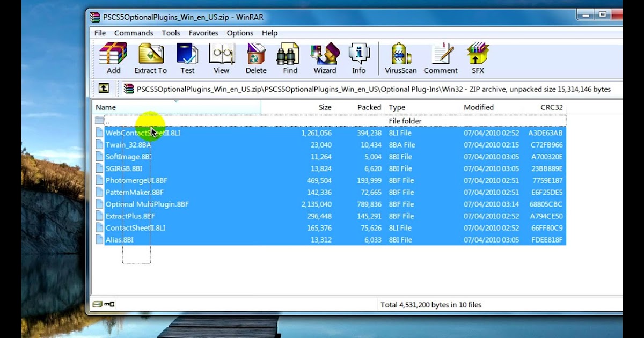Image resolution: width=644 pixels, height=338 pixels.
Task: Click CRC32 value A3DE63AB
Action: (545, 133)
